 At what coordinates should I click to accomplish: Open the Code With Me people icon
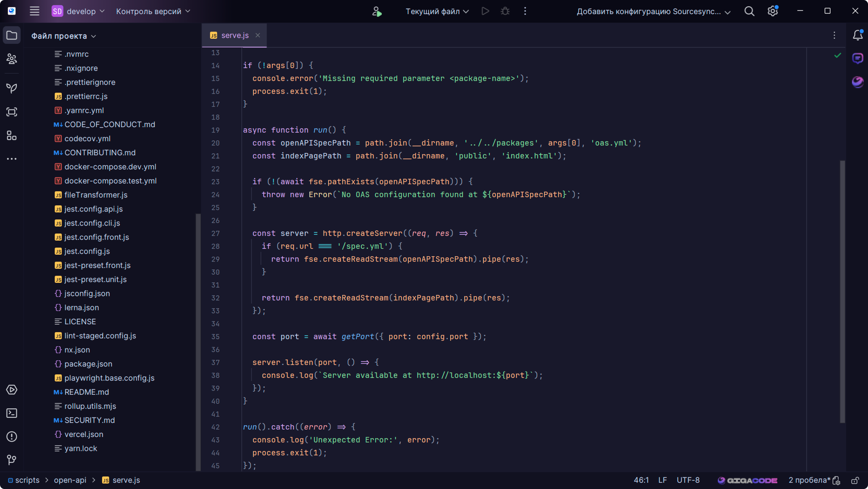pyautogui.click(x=12, y=59)
